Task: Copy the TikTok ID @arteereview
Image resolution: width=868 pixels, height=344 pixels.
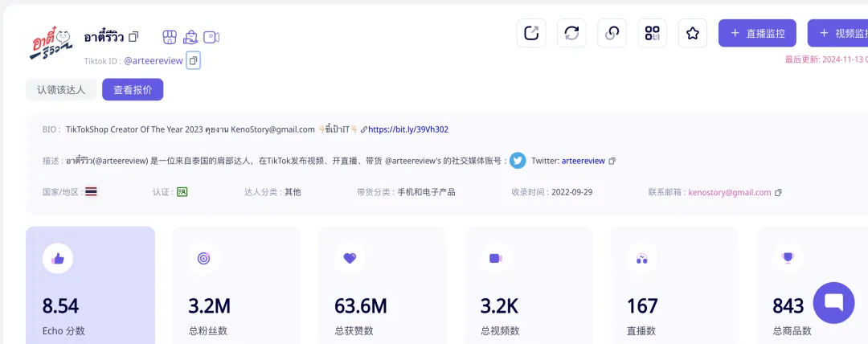Action: coord(193,60)
